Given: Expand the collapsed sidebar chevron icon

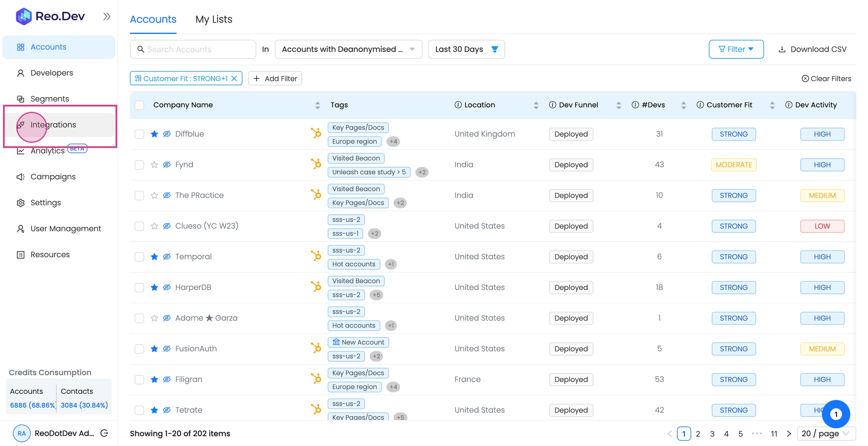Looking at the screenshot, I should point(107,17).
